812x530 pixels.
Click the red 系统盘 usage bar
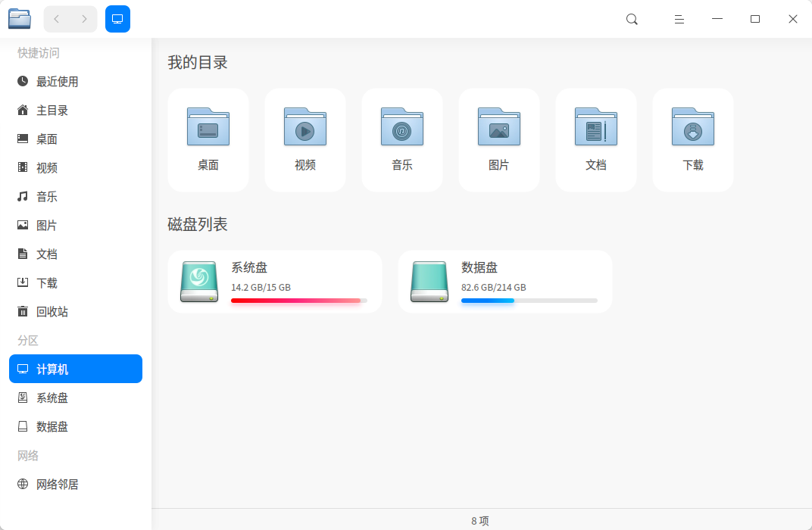tap(298, 301)
